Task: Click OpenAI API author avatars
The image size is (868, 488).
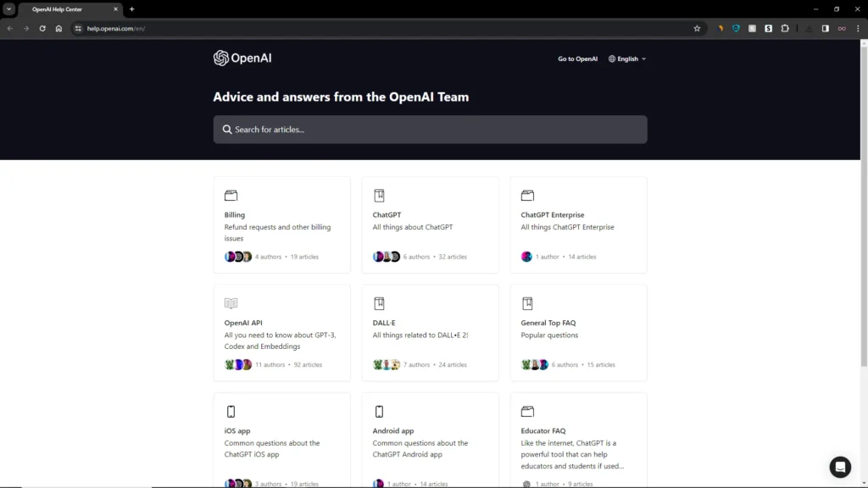Action: tap(238, 364)
